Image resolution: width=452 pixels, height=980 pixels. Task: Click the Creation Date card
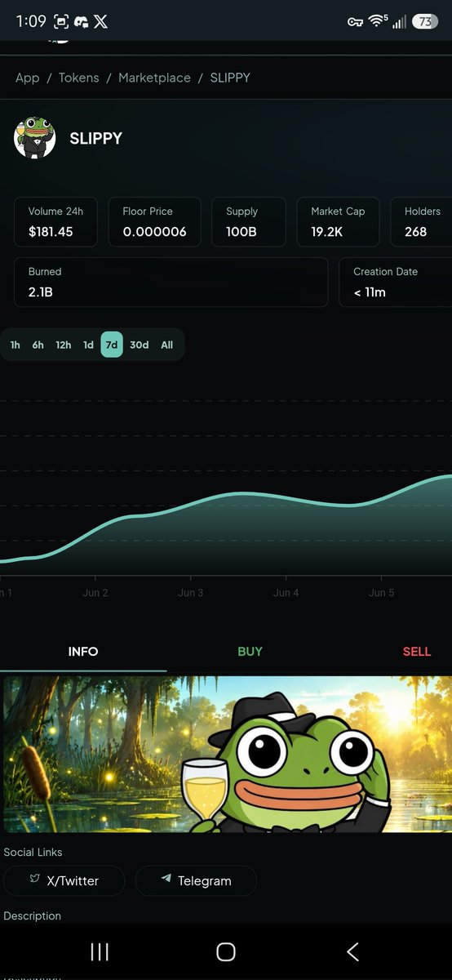click(x=396, y=282)
